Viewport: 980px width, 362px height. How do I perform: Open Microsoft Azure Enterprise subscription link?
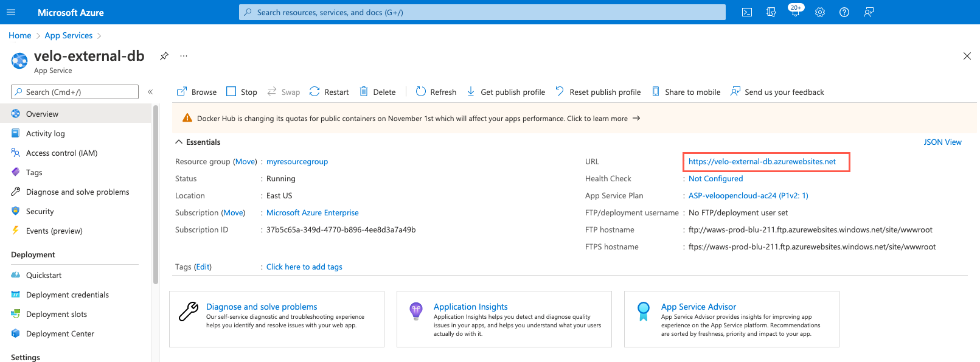pos(313,212)
